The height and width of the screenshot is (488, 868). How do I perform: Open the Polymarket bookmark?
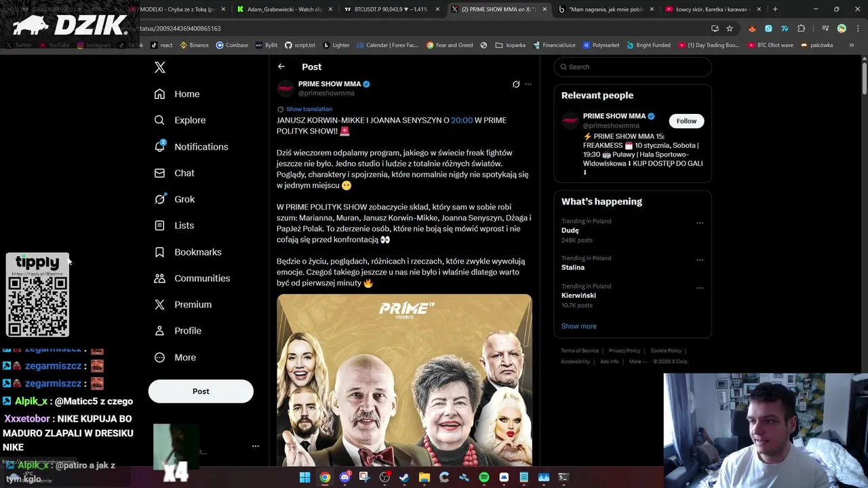point(601,45)
